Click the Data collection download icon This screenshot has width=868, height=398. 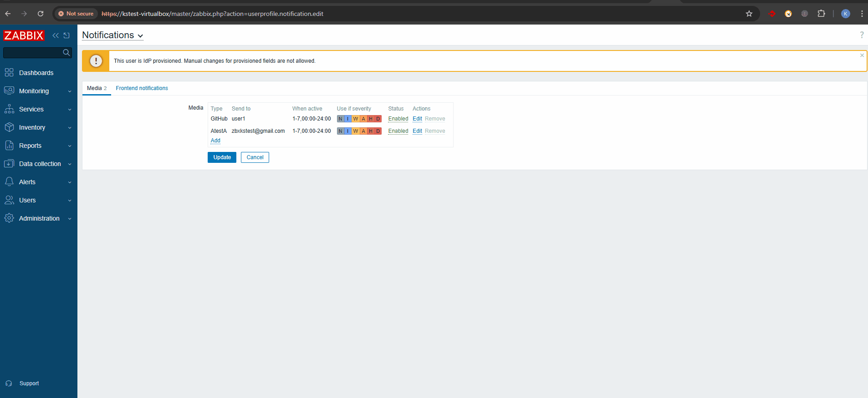9,163
